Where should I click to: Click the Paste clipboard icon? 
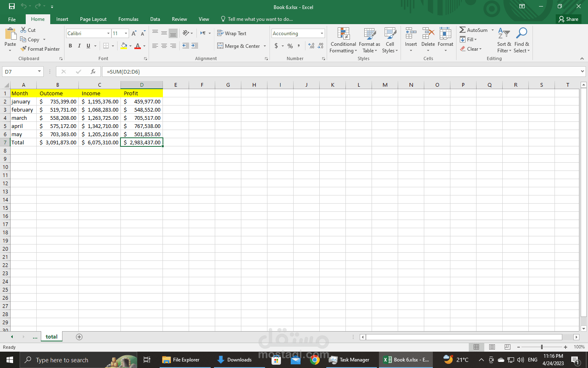[x=10, y=34]
